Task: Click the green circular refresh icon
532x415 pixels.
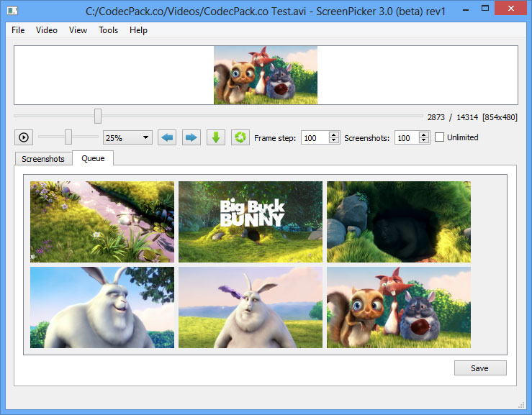Action: pyautogui.click(x=240, y=137)
